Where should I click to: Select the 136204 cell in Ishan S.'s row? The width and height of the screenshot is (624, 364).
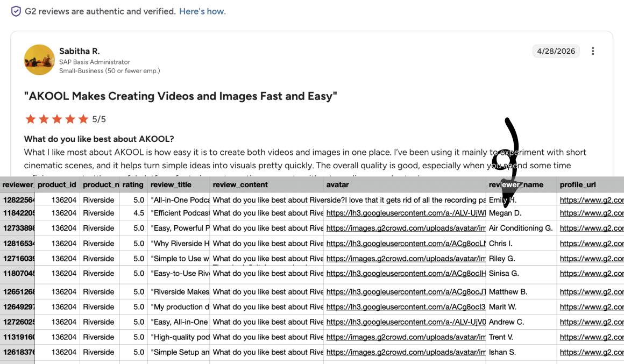coord(58,353)
